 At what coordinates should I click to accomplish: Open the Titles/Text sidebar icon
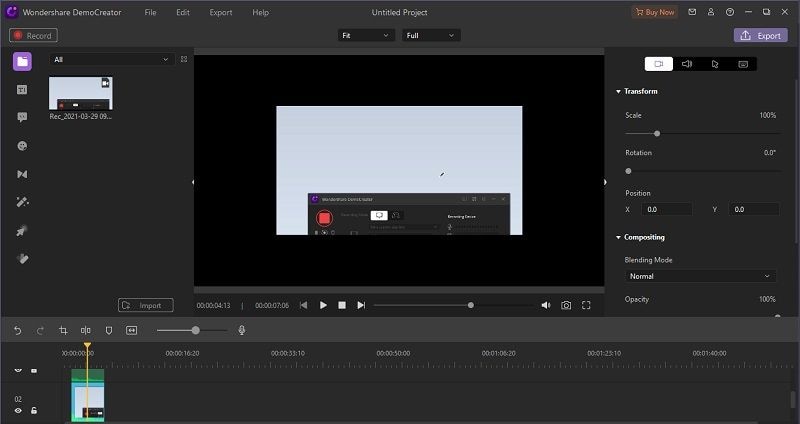[x=22, y=90]
